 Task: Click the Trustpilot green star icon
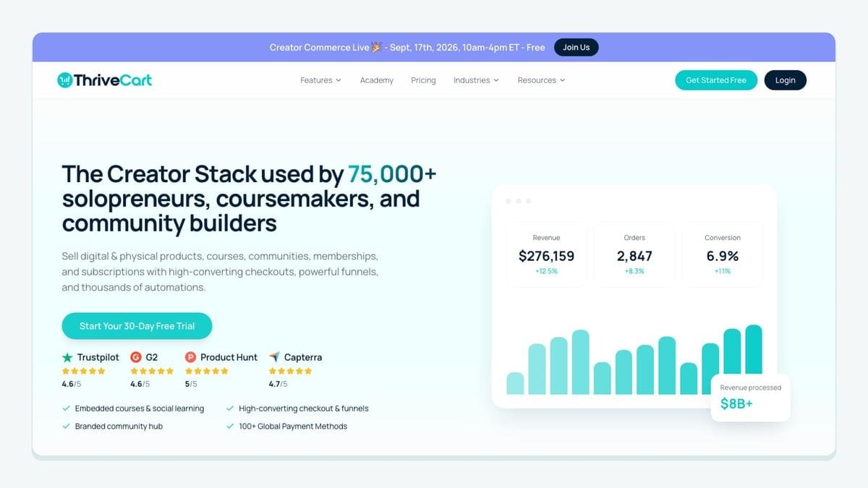coord(67,357)
